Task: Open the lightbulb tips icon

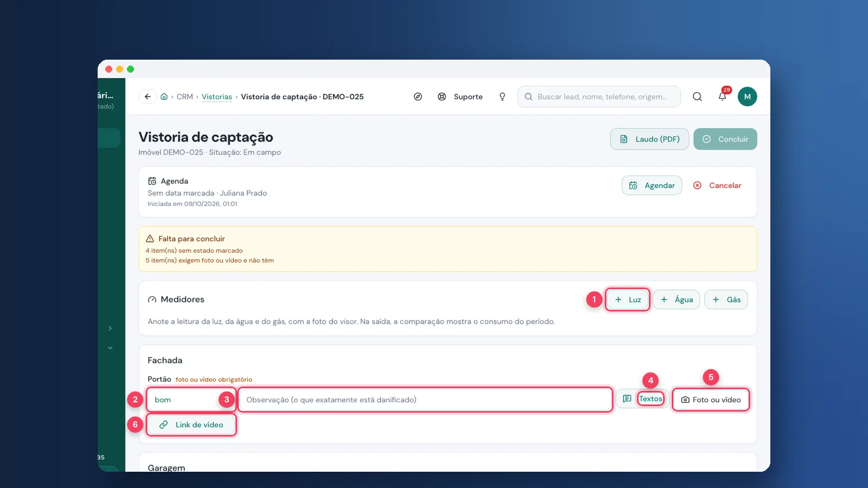Action: (x=502, y=97)
